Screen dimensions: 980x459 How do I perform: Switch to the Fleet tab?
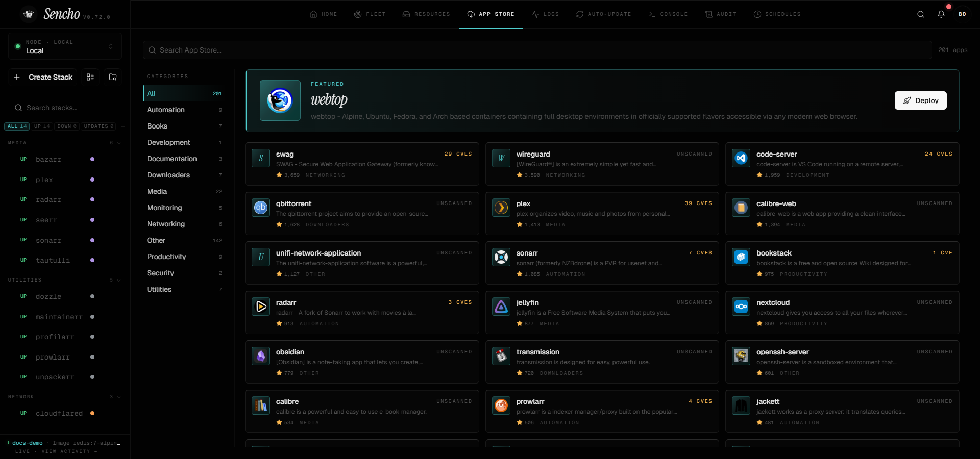[370, 14]
